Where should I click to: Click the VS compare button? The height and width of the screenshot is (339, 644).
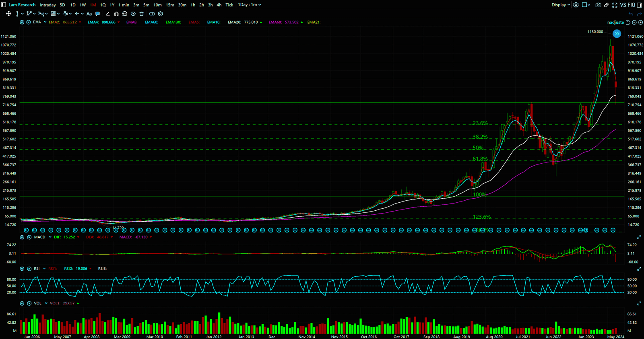tap(623, 5)
